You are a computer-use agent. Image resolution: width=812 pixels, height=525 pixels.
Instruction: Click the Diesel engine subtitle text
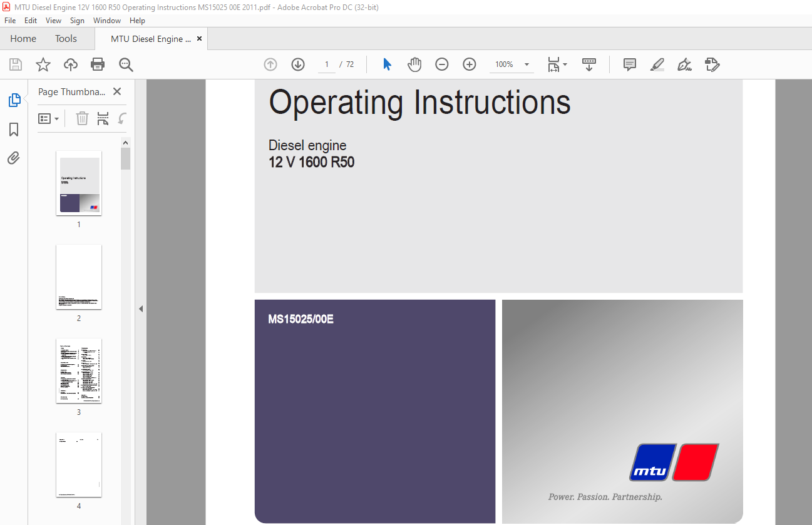point(307,146)
